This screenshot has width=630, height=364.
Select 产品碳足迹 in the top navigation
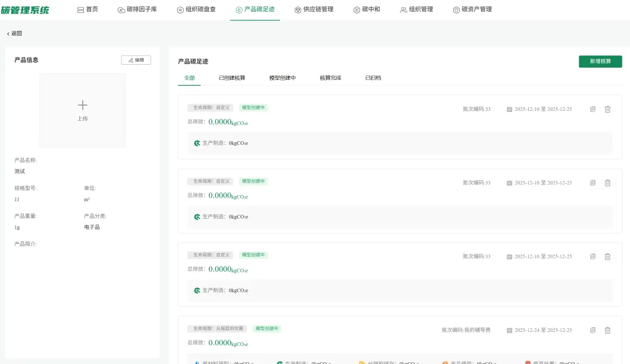[255, 9]
